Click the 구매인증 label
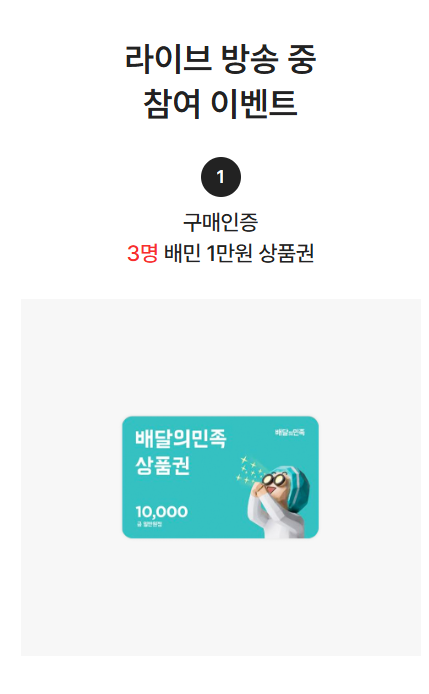The image size is (429, 694). 220,222
